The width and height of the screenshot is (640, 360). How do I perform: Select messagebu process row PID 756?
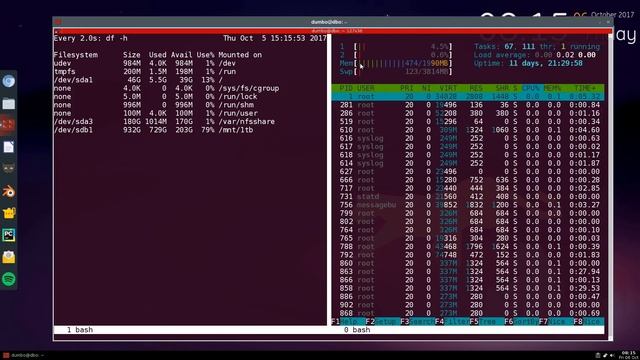click(468, 205)
